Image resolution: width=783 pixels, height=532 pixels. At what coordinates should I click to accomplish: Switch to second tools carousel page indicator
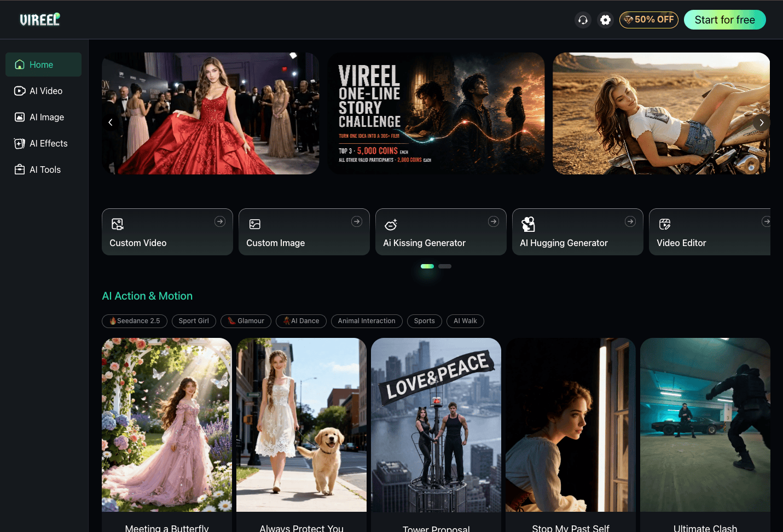click(x=445, y=266)
